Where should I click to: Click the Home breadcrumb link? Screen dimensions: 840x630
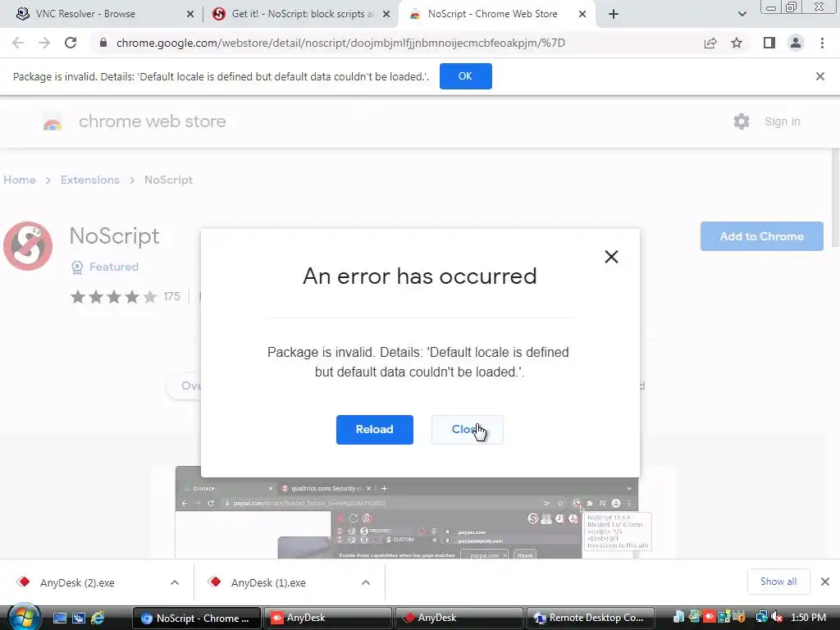20,180
